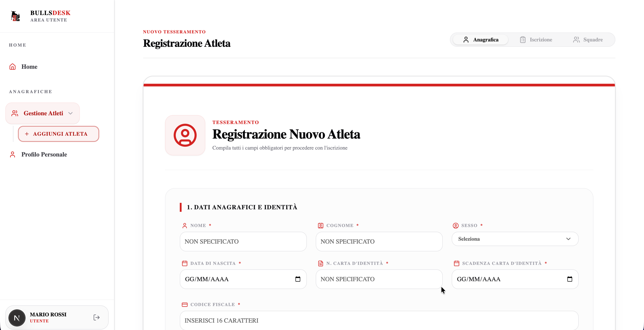The width and height of the screenshot is (644, 330).
Task: Click the Profilo Personale person icon
Action: (x=13, y=154)
